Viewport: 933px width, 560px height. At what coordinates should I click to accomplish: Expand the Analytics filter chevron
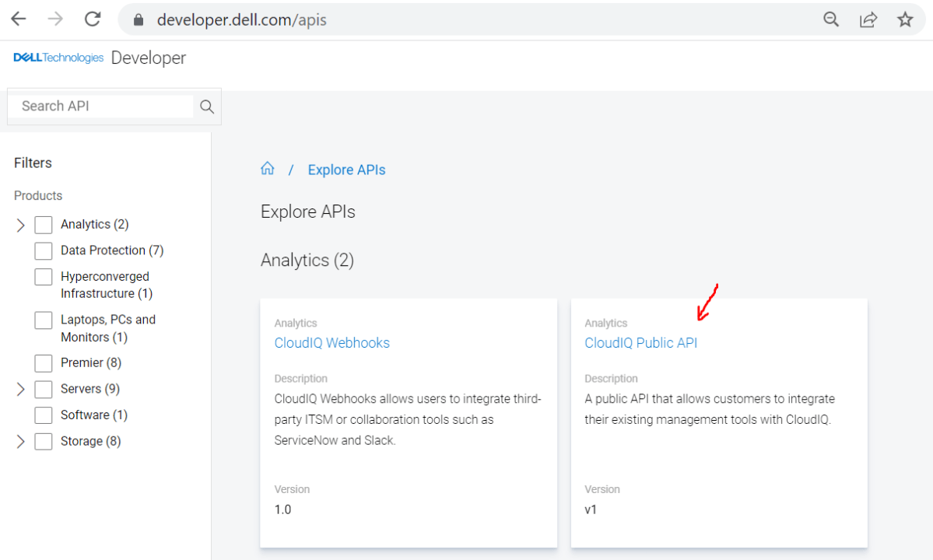pos(21,225)
